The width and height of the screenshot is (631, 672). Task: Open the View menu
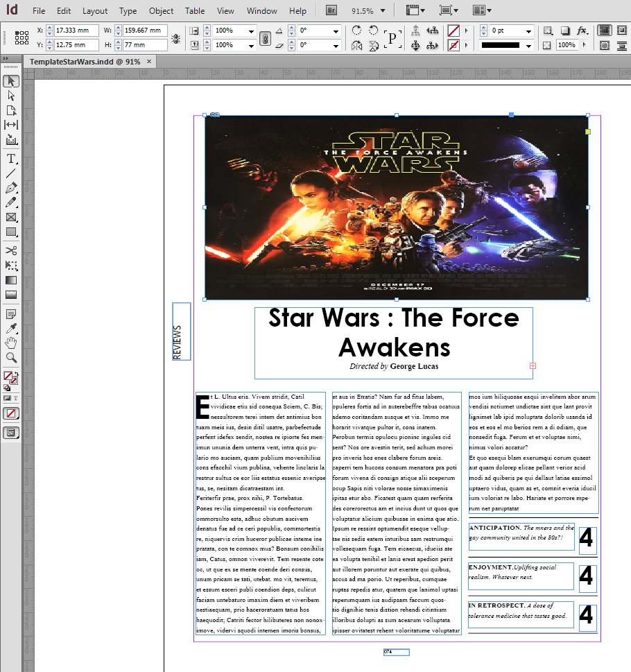coord(225,10)
